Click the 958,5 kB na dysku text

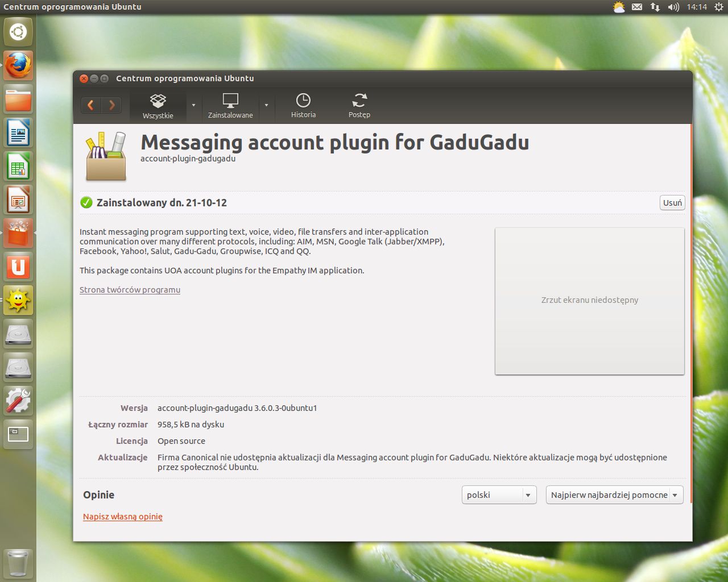(x=191, y=425)
